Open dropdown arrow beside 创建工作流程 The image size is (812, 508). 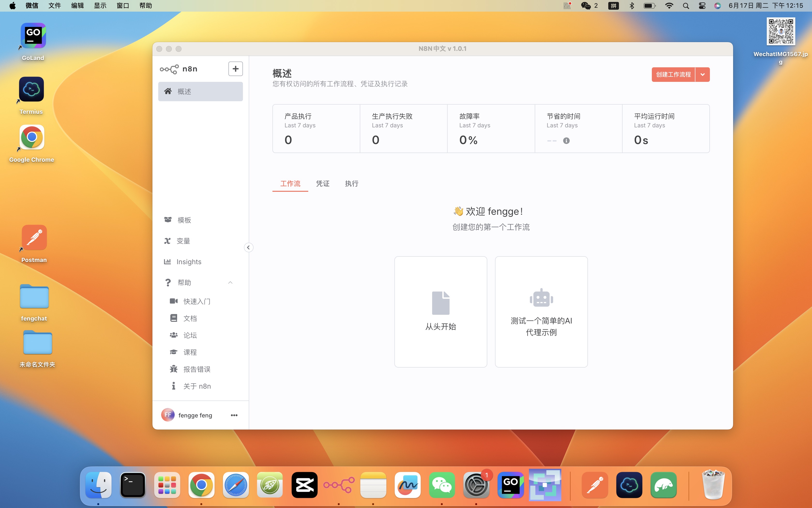pyautogui.click(x=703, y=75)
